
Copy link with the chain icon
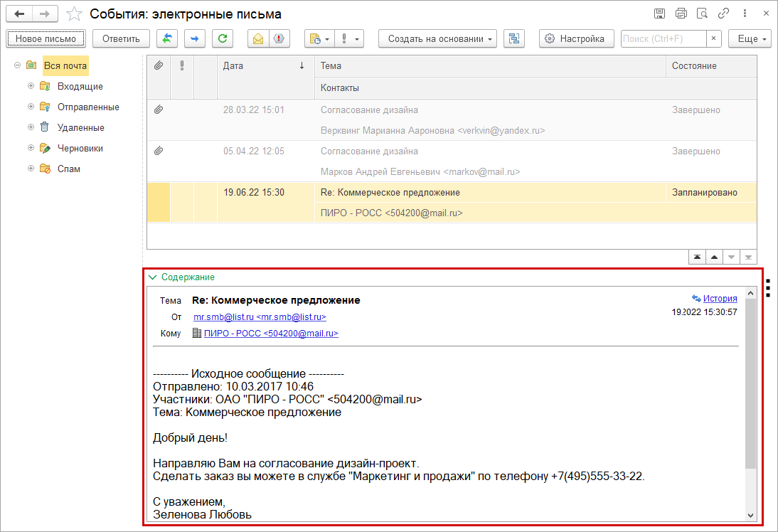pyautogui.click(x=723, y=14)
